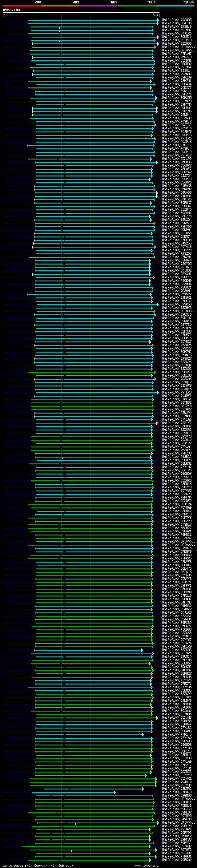197x868 pixels.
Task: Open hit UniRef100_B9SHJ8
Action: tap(177, 26)
